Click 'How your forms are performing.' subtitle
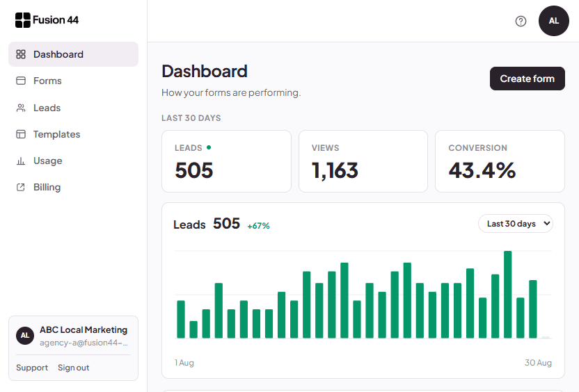 (231, 92)
